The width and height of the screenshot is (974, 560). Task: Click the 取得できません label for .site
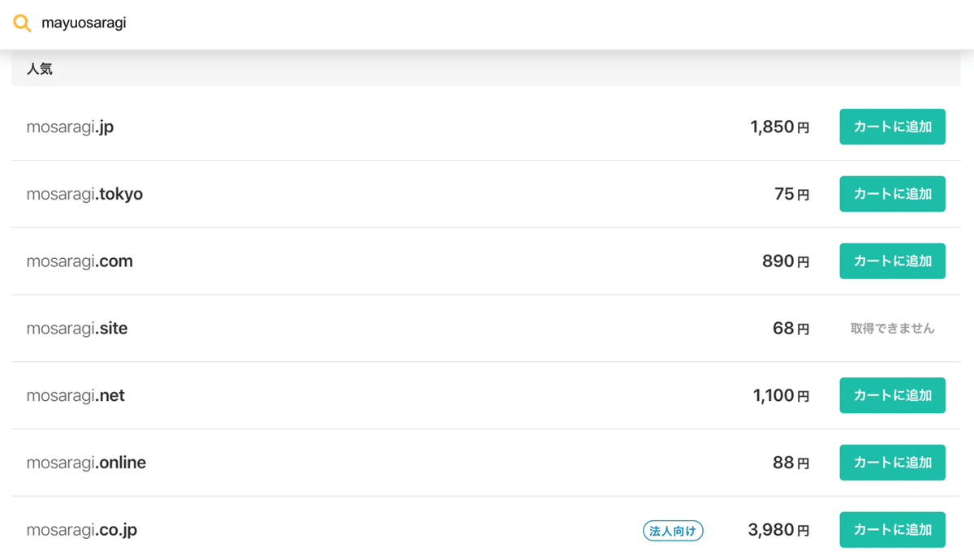[x=892, y=329]
